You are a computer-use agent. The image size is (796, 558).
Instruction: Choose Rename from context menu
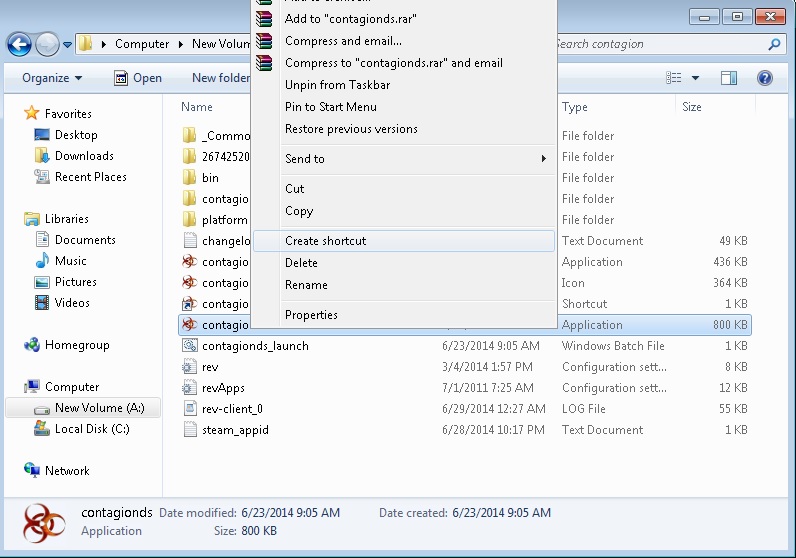click(404, 285)
